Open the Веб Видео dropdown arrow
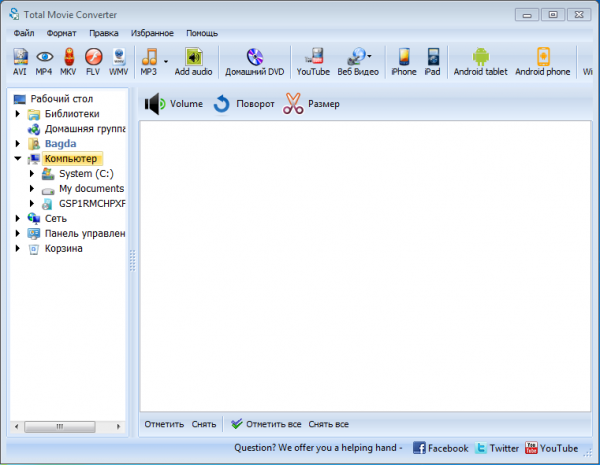 tap(369, 56)
